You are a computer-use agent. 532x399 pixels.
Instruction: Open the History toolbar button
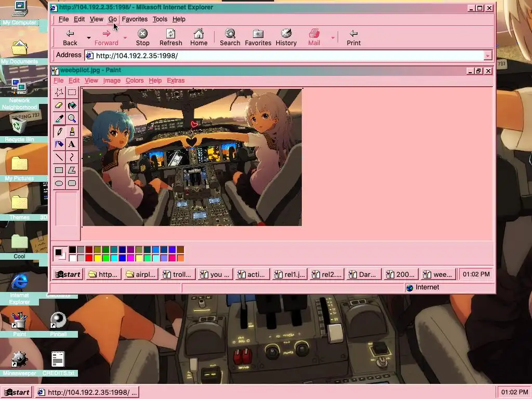[286, 37]
